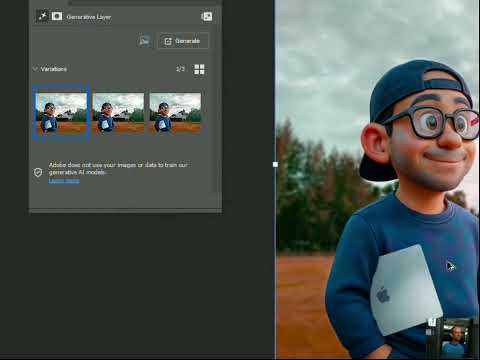
Task: Click the Generative Layer sparkle icon
Action: click(42, 16)
